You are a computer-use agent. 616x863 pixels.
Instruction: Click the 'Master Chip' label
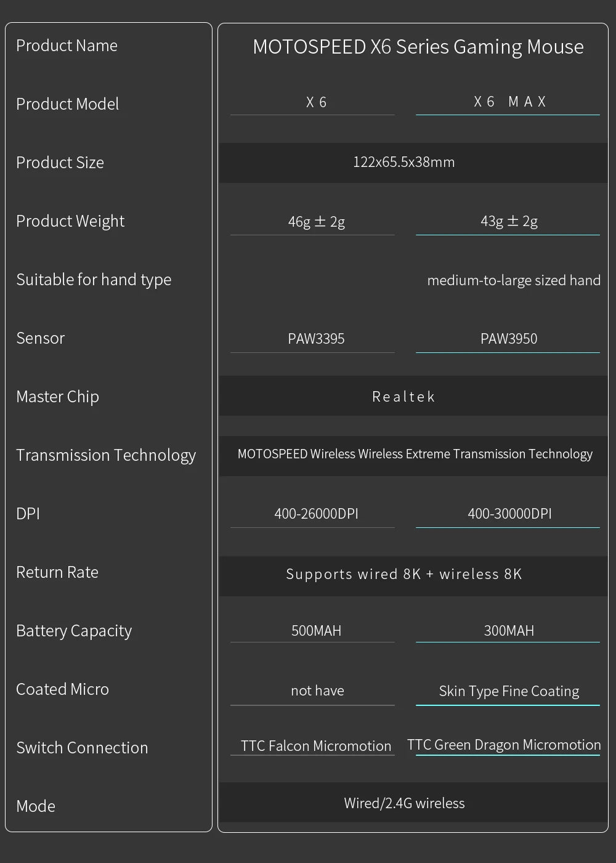coord(57,397)
